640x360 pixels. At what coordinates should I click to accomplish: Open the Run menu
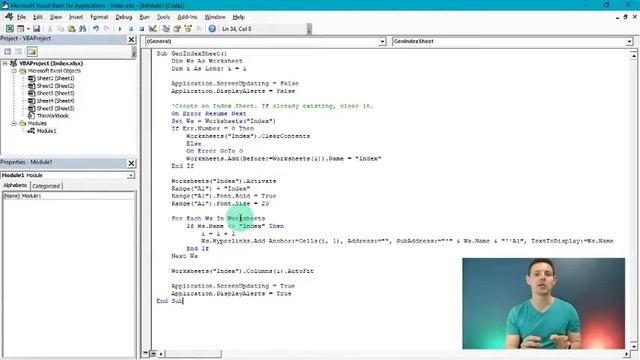[144, 17]
